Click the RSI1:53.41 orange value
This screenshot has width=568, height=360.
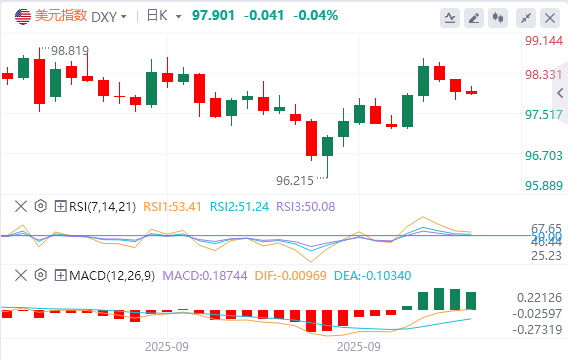pos(172,207)
